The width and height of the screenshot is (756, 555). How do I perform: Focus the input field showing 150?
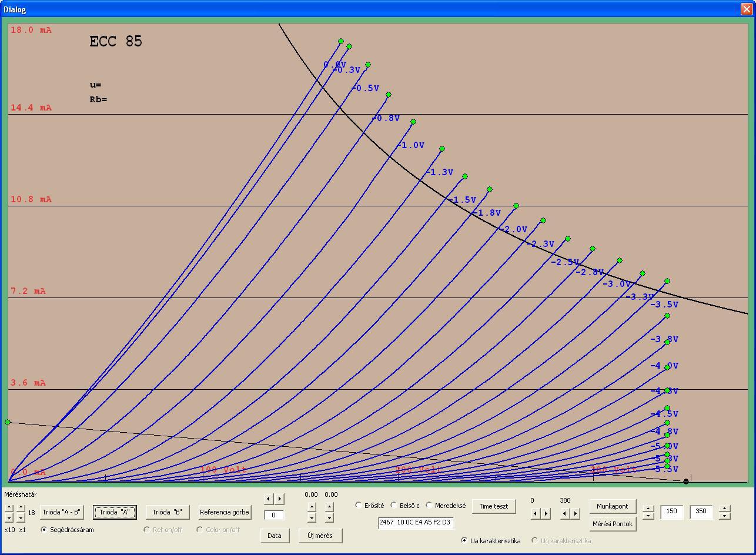tap(672, 511)
